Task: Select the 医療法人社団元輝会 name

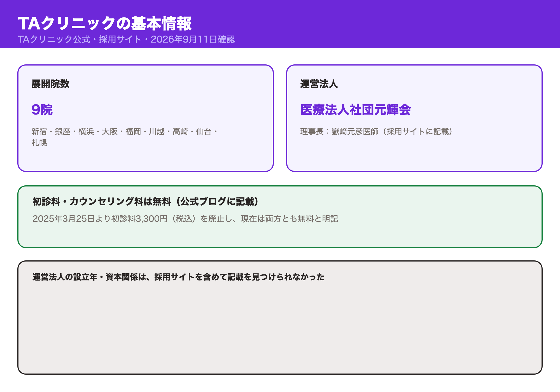Action: [355, 109]
